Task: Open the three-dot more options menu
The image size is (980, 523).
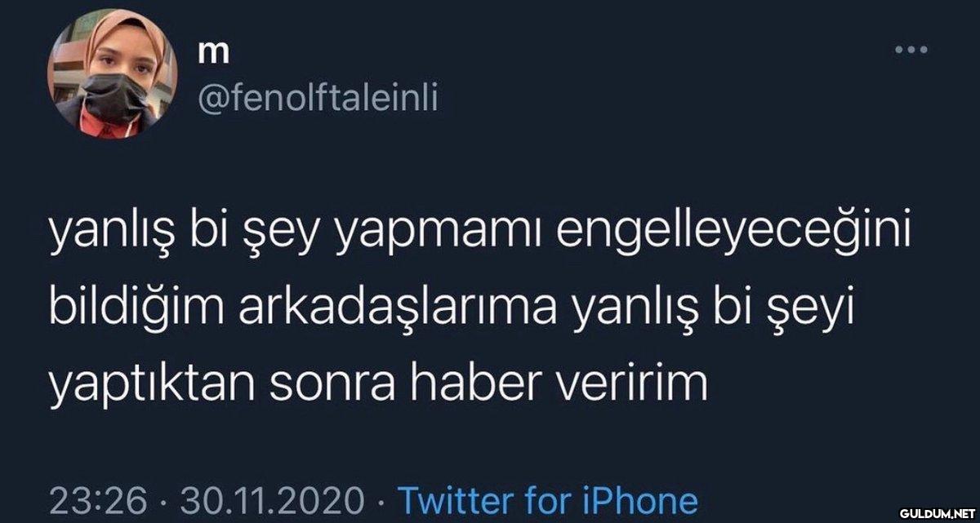Action: 911,51
